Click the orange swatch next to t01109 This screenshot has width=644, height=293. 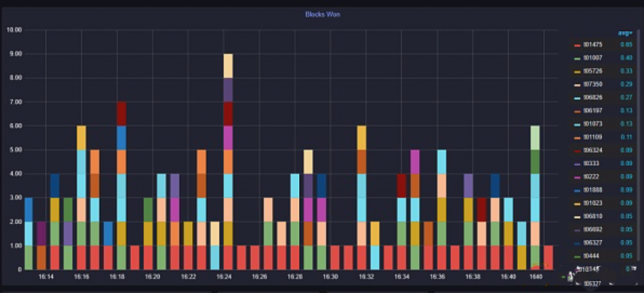coord(577,137)
